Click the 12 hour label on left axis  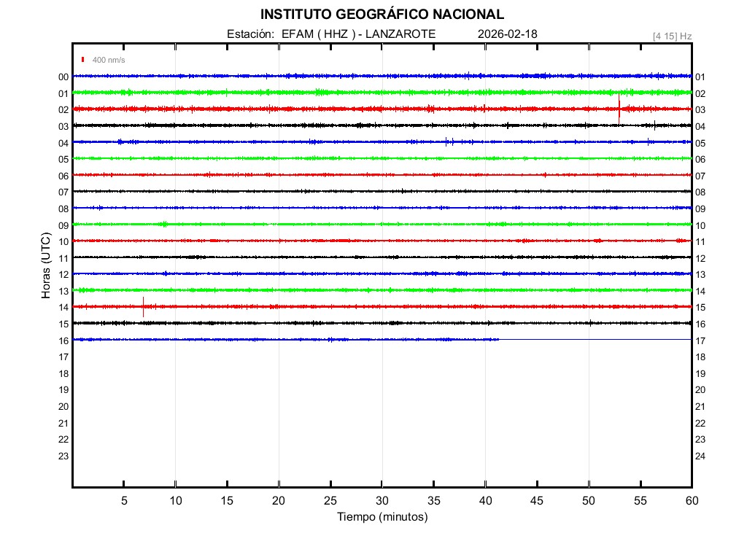tap(63, 274)
